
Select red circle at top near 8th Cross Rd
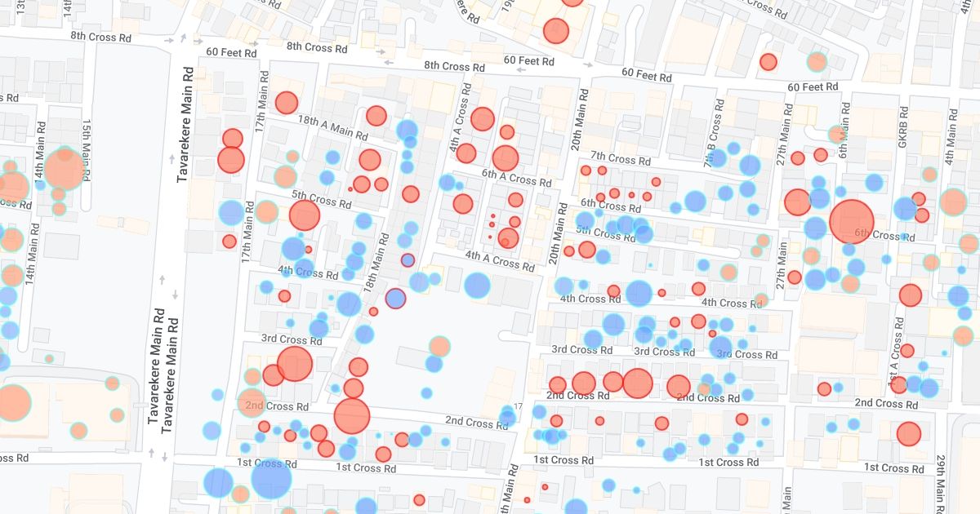click(x=555, y=31)
